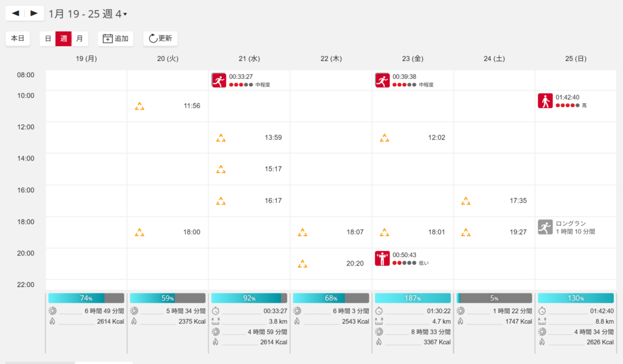This screenshot has height=364, width=623.
Task: Click Saturday's 5% activity goal bar
Action: click(494, 298)
